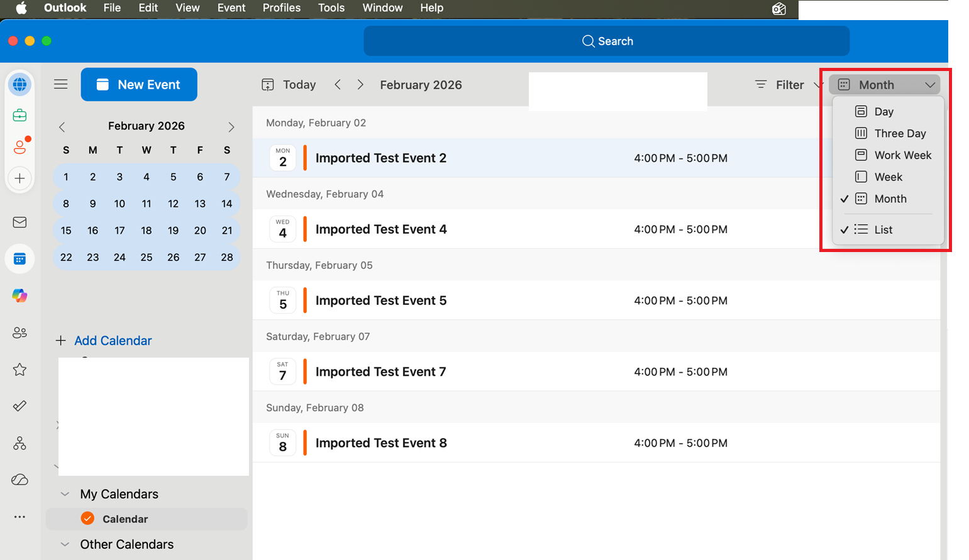969x560 pixels.
Task: Click the Month view dropdown button
Action: (885, 85)
